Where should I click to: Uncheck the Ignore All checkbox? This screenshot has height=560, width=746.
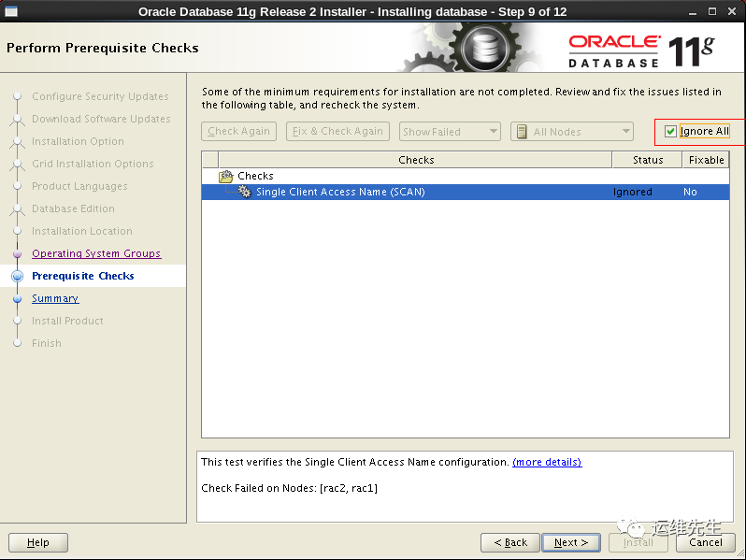tap(670, 131)
